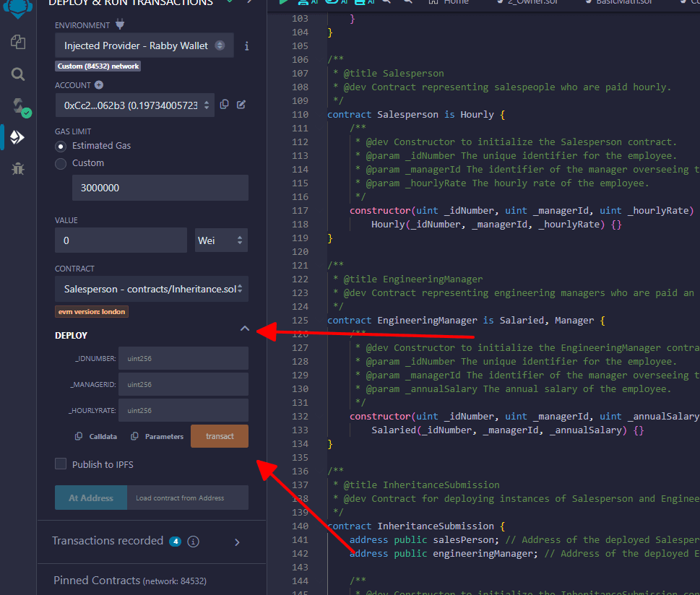Click code 'contract InheritanceSubmission {'

[416, 526]
